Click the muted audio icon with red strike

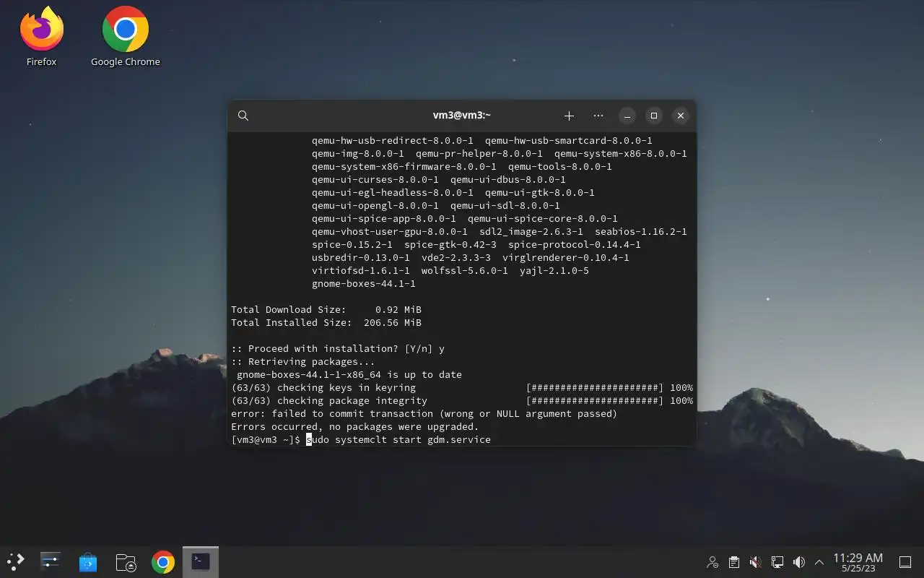tap(756, 562)
